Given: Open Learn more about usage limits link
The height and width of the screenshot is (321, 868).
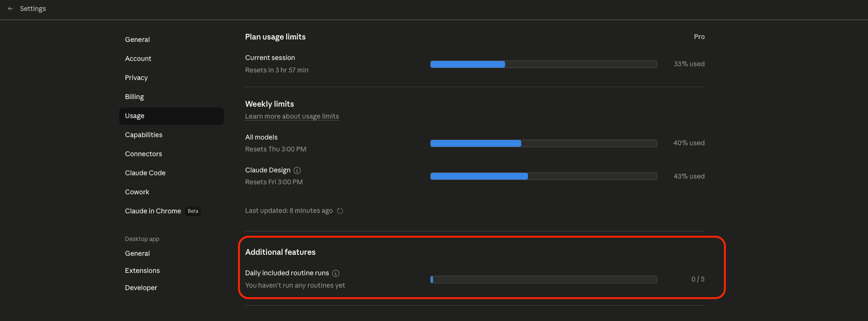Looking at the screenshot, I should click(292, 116).
